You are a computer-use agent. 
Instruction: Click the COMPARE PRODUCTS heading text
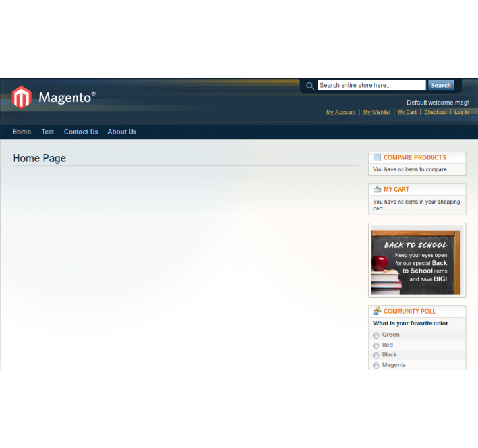pyautogui.click(x=415, y=157)
